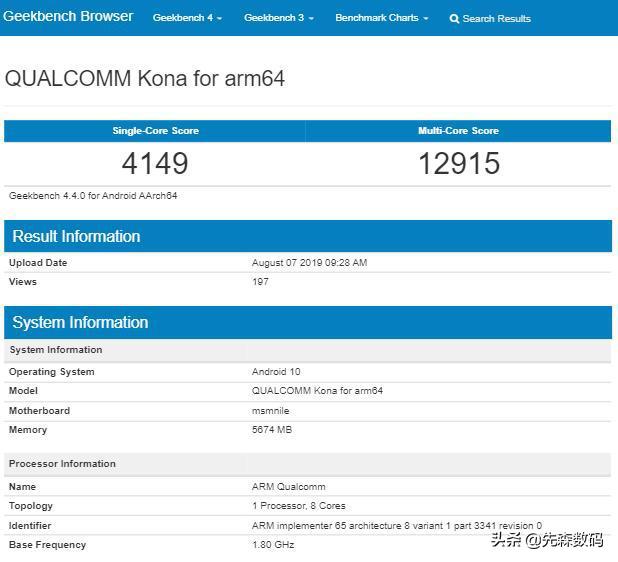This screenshot has width=618, height=562.
Task: Select the model value QUALCOMM Kona for arm64
Action: (317, 391)
